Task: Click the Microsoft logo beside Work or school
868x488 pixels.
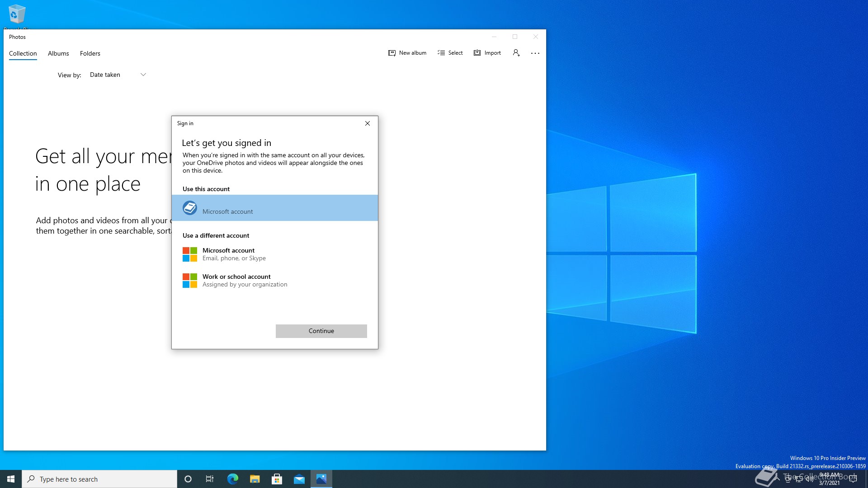Action: (190, 280)
